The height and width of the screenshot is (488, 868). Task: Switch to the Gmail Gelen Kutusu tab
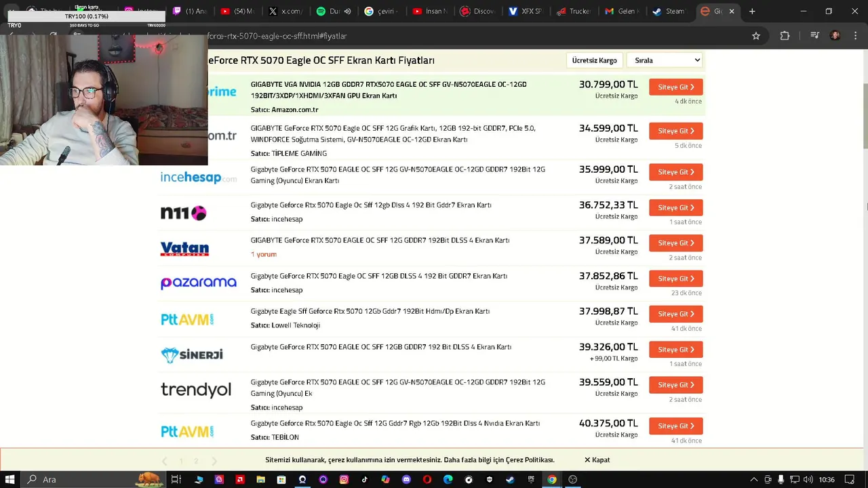pyautogui.click(x=620, y=11)
